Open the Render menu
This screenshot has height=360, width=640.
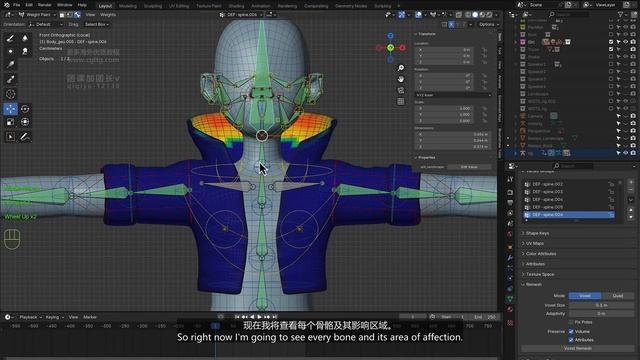[x=44, y=5]
